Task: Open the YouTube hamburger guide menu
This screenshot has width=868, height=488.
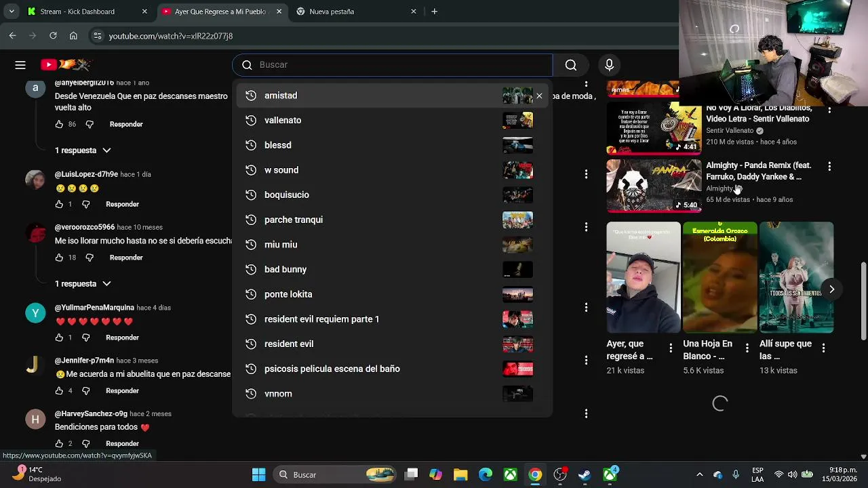Action: [x=20, y=65]
